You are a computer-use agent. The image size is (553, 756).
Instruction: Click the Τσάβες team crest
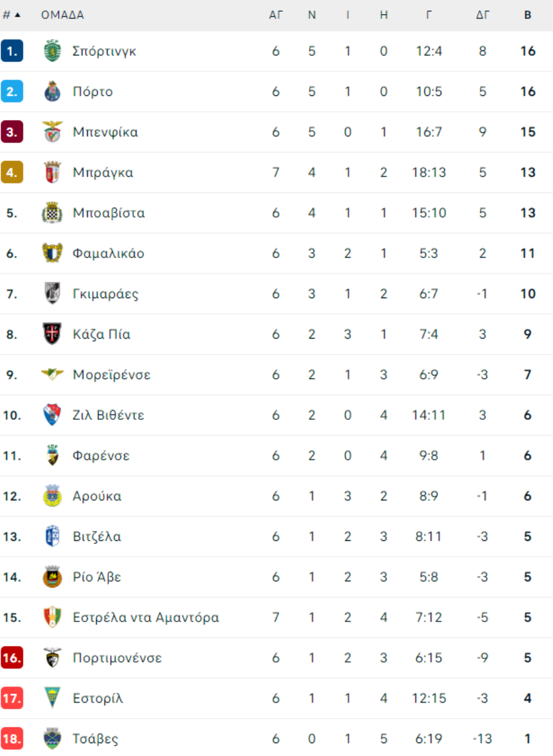[x=52, y=739]
